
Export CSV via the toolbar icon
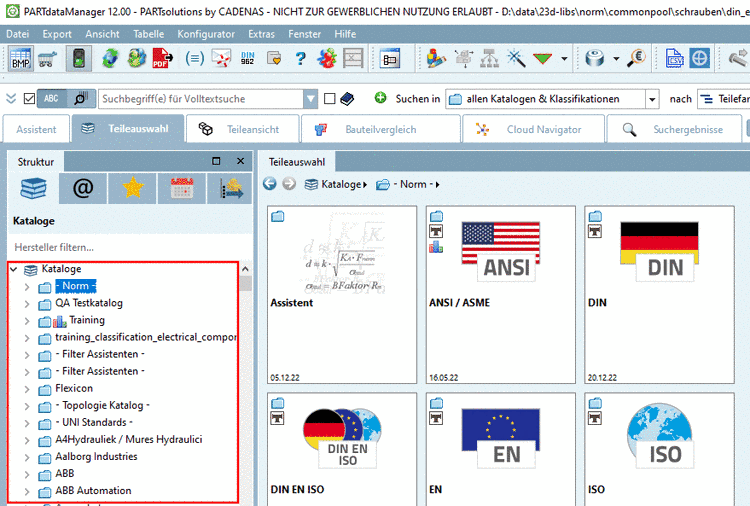674,59
